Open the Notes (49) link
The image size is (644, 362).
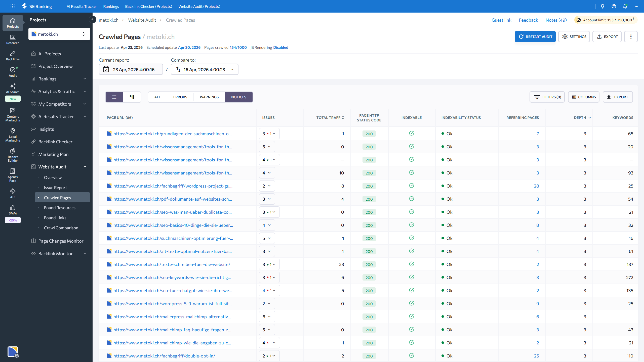[556, 20]
